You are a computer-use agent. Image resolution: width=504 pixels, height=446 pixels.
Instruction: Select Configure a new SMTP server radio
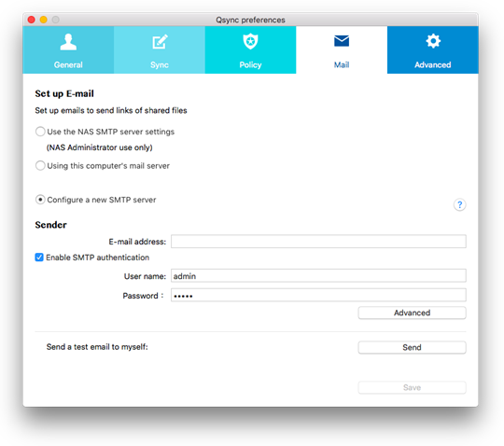pos(40,200)
